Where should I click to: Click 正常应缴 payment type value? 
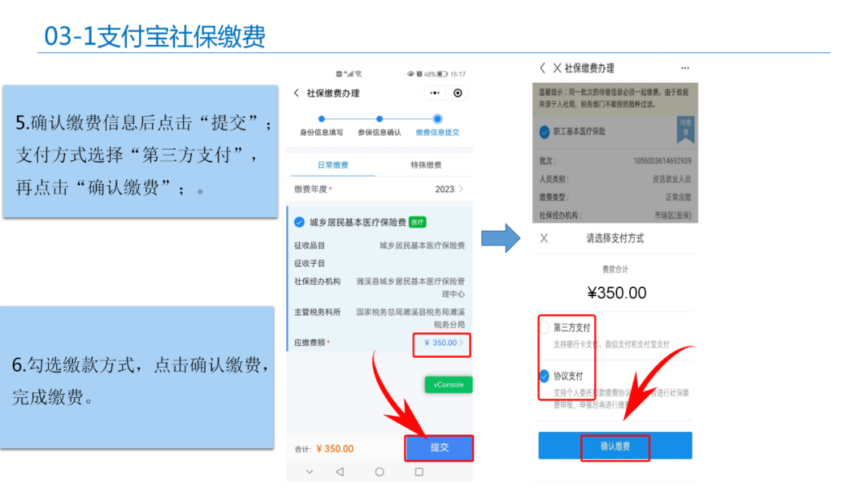coord(678,197)
